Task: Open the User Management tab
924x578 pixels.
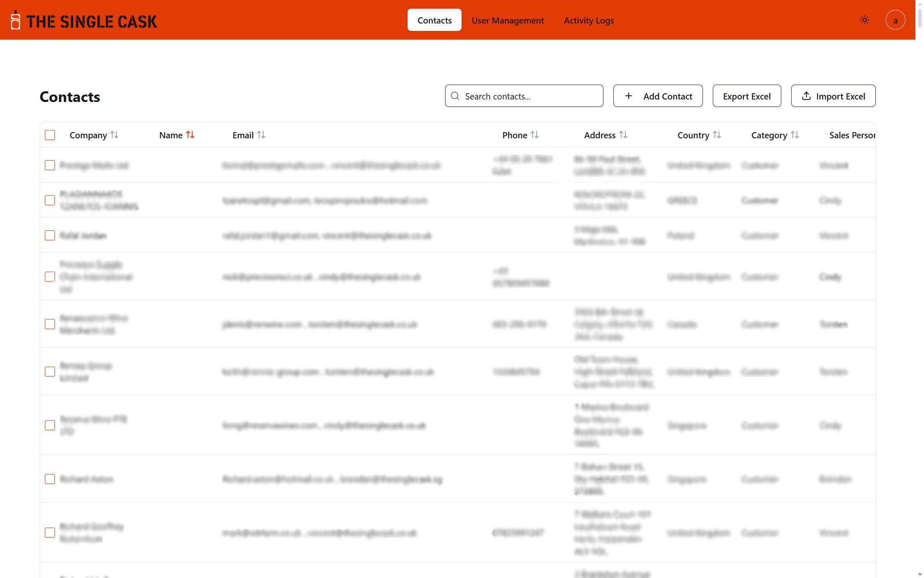Action: 507,20
